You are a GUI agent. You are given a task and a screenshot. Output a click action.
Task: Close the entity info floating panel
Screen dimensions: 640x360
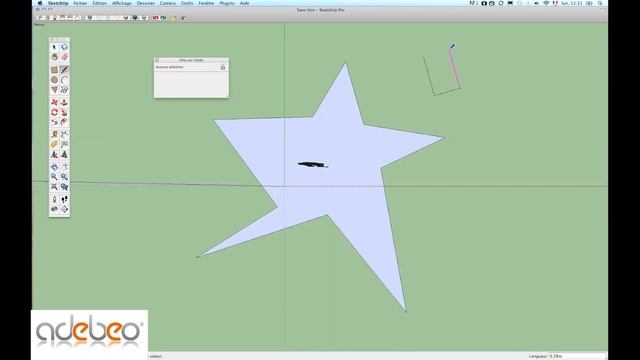157,60
